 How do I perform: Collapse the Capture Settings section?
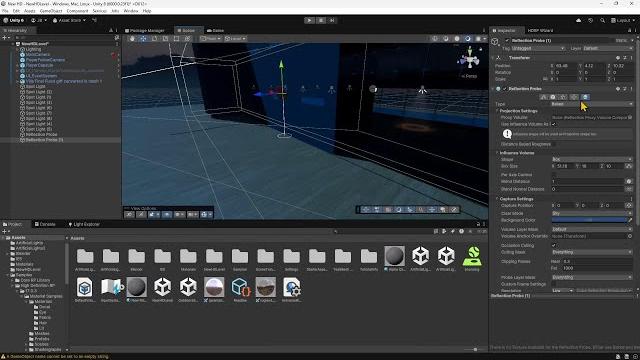coord(498,199)
